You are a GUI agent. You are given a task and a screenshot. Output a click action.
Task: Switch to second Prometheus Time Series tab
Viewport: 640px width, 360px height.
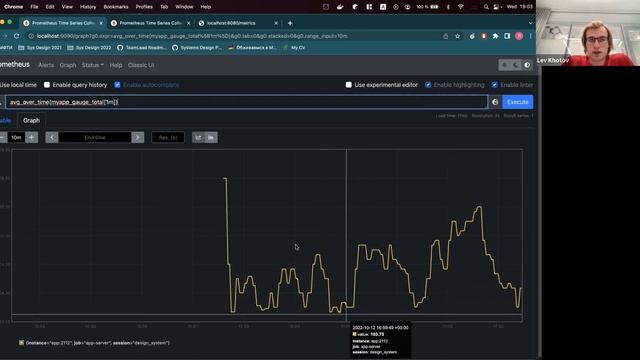[x=150, y=23]
